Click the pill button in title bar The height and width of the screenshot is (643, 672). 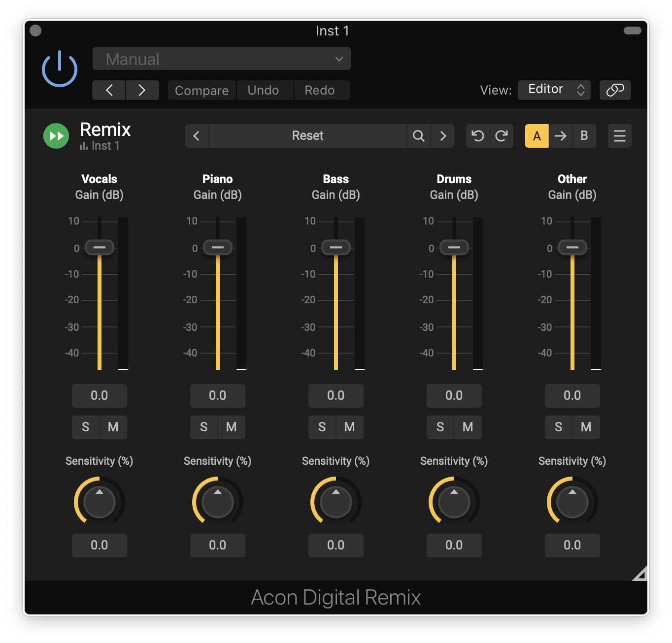(633, 31)
